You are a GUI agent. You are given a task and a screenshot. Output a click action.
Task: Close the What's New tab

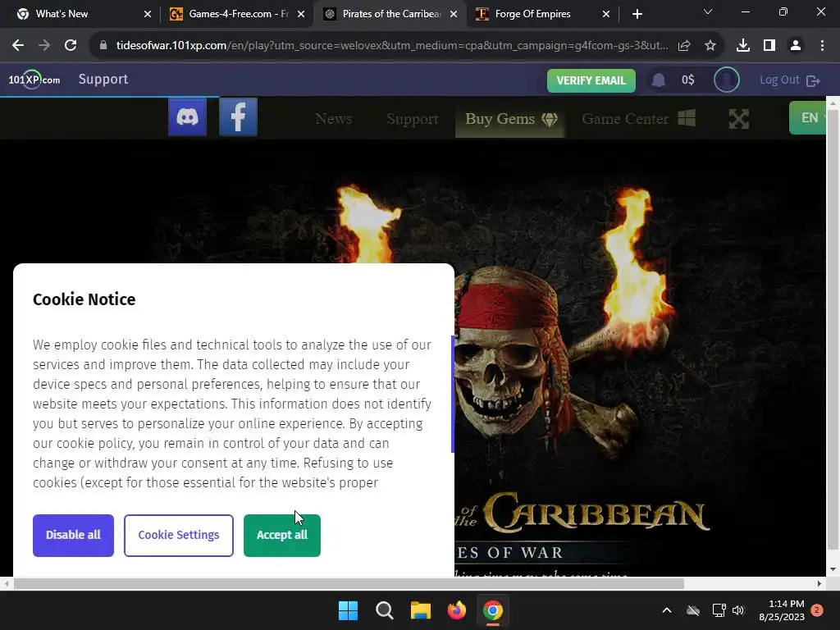click(x=148, y=14)
